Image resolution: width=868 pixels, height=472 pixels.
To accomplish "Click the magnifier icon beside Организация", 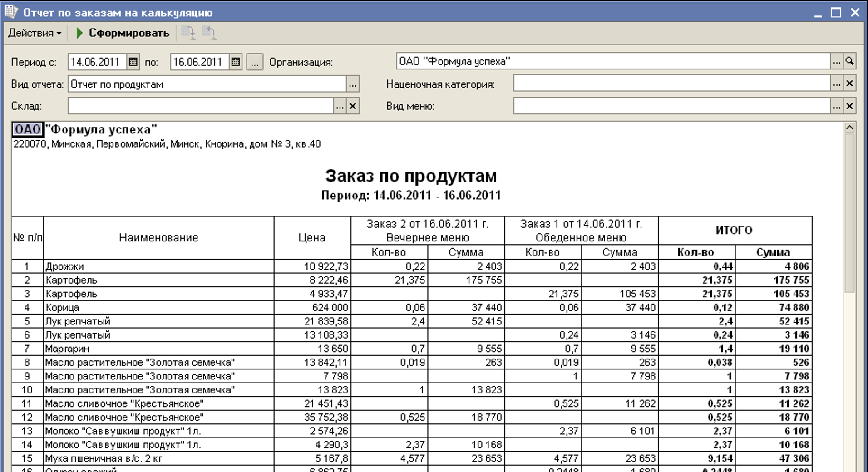I will (849, 61).
